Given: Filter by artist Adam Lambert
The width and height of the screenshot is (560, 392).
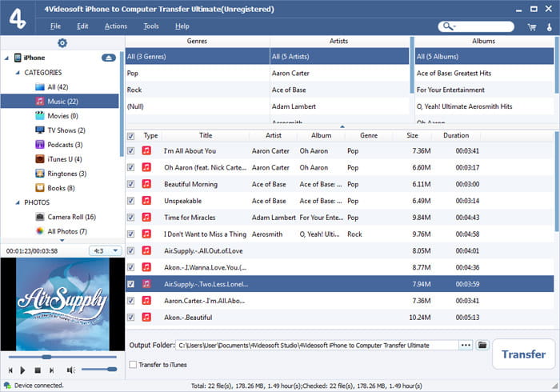Looking at the screenshot, I should click(339, 106).
